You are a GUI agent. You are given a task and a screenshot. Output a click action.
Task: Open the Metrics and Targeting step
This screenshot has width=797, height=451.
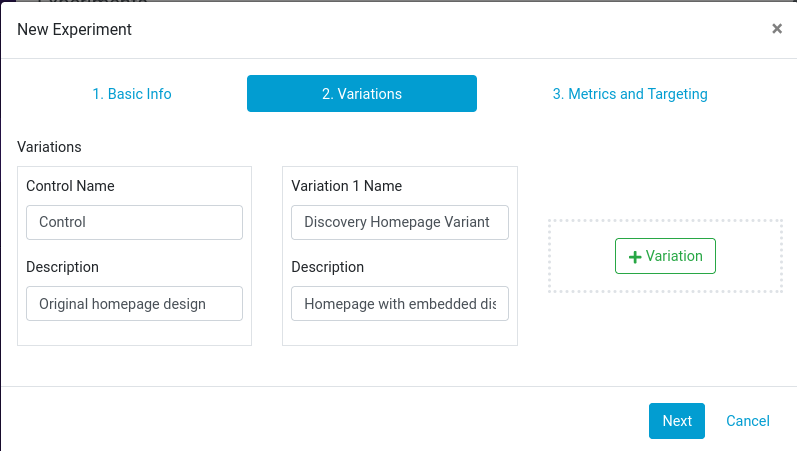629,94
